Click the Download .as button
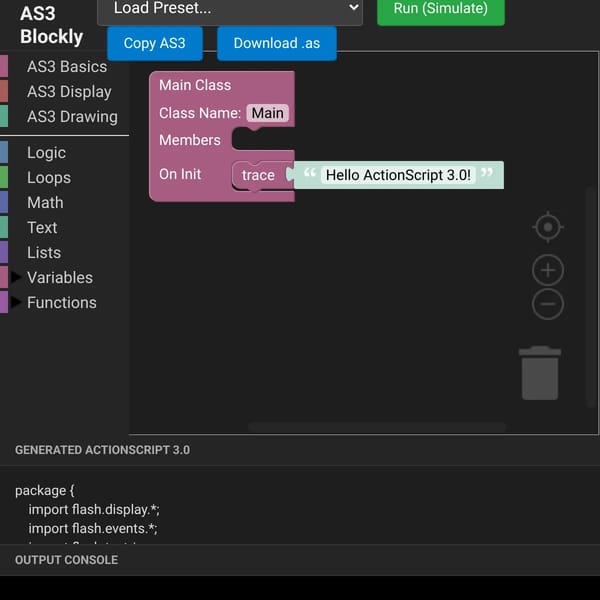Image resolution: width=600 pixels, height=600 pixels. (277, 43)
